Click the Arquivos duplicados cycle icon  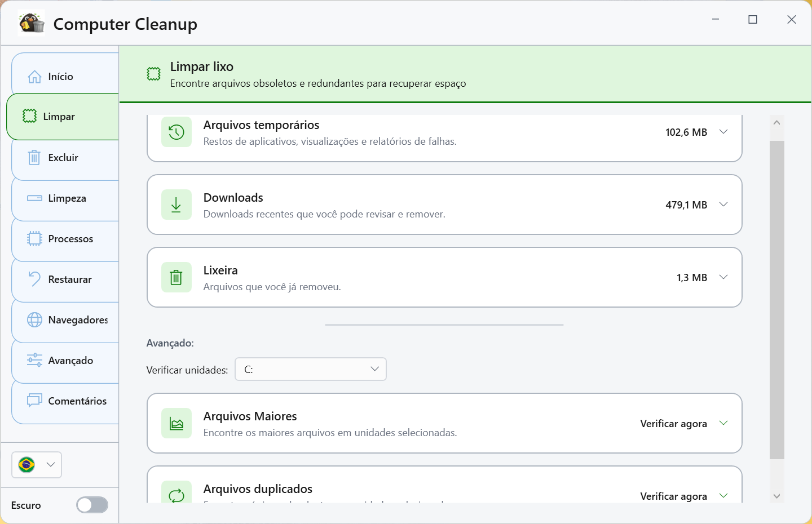pos(176,495)
